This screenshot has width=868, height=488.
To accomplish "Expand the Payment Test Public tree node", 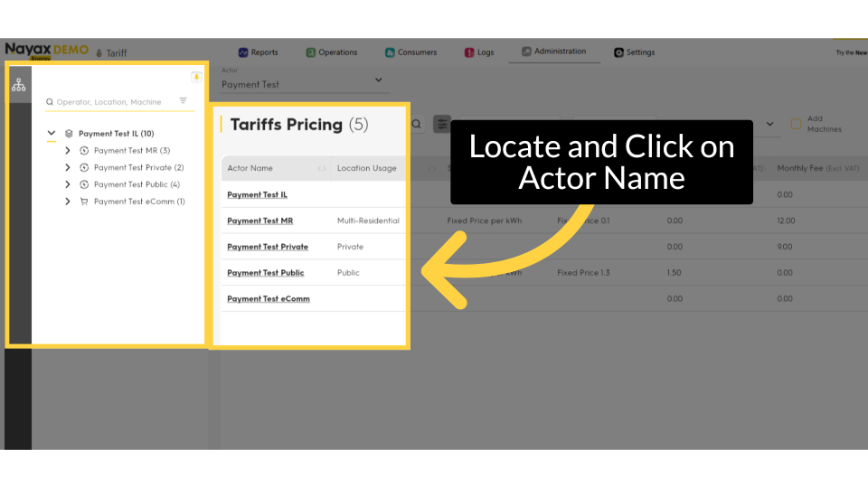I will tap(68, 184).
